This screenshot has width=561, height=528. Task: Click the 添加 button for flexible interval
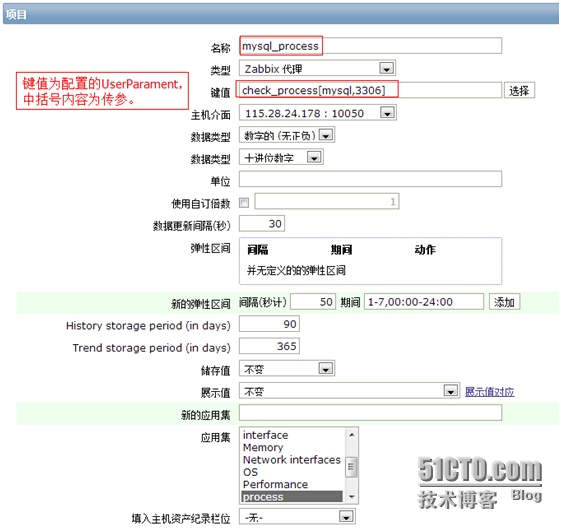tap(504, 302)
